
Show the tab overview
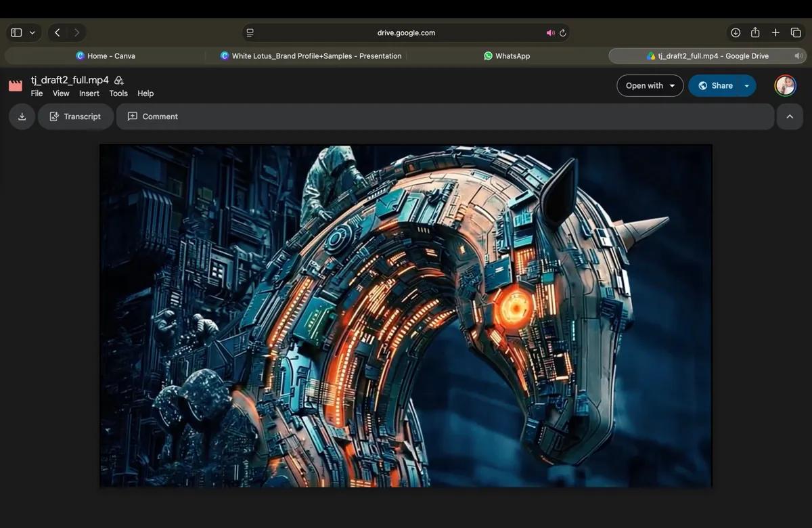coord(796,32)
